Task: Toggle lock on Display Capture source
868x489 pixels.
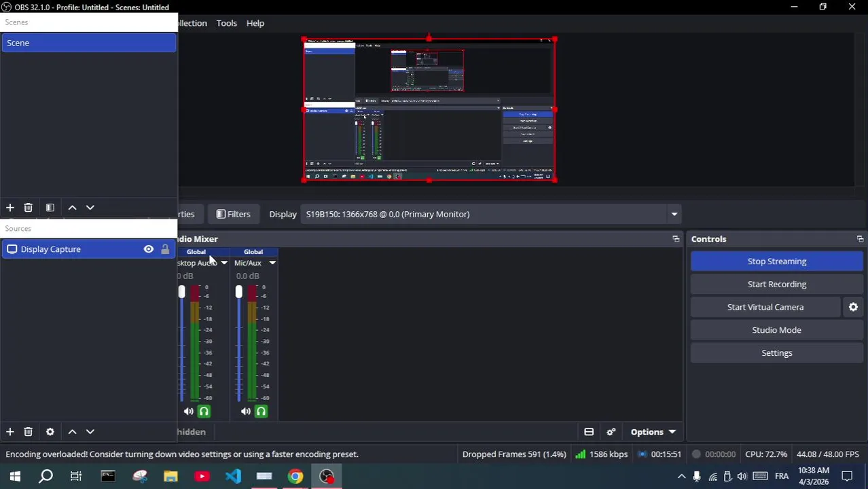Action: (x=165, y=249)
